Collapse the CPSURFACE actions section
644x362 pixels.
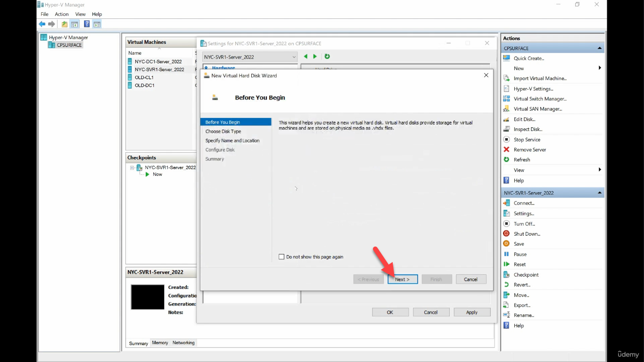click(x=600, y=48)
